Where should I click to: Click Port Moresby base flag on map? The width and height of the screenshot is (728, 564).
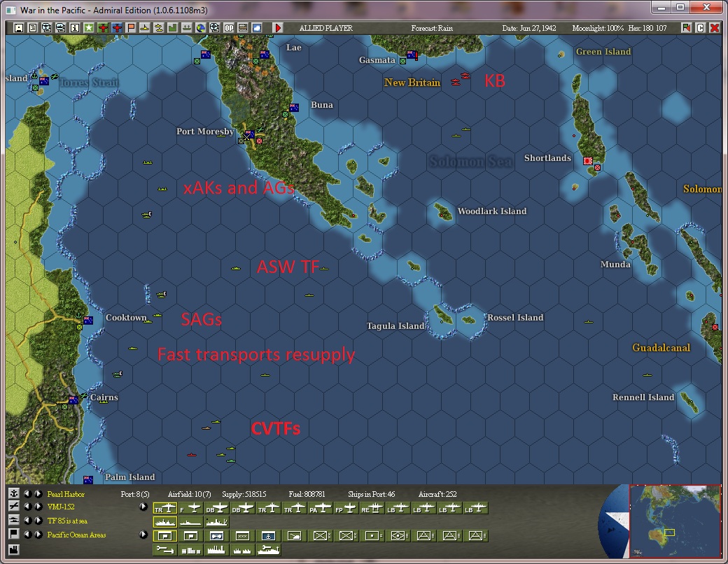click(249, 135)
